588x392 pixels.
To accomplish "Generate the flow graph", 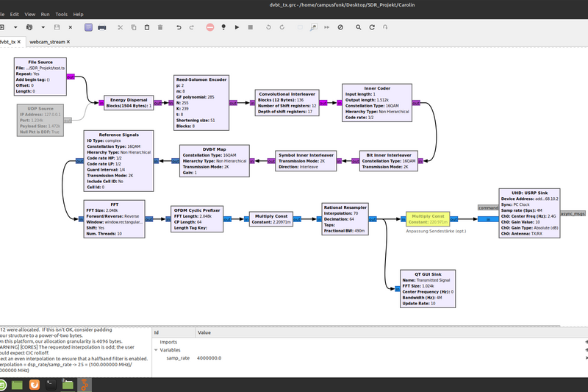I will click(x=223, y=27).
